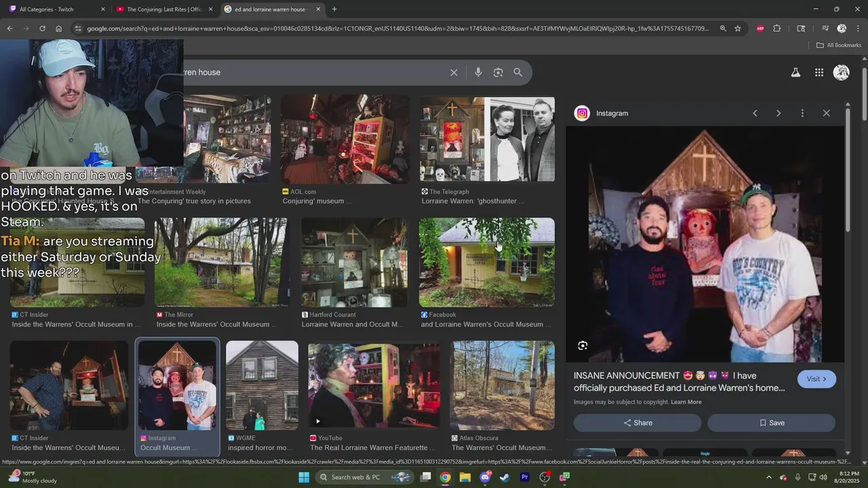Open Task View on the taskbar

pyautogui.click(x=426, y=477)
